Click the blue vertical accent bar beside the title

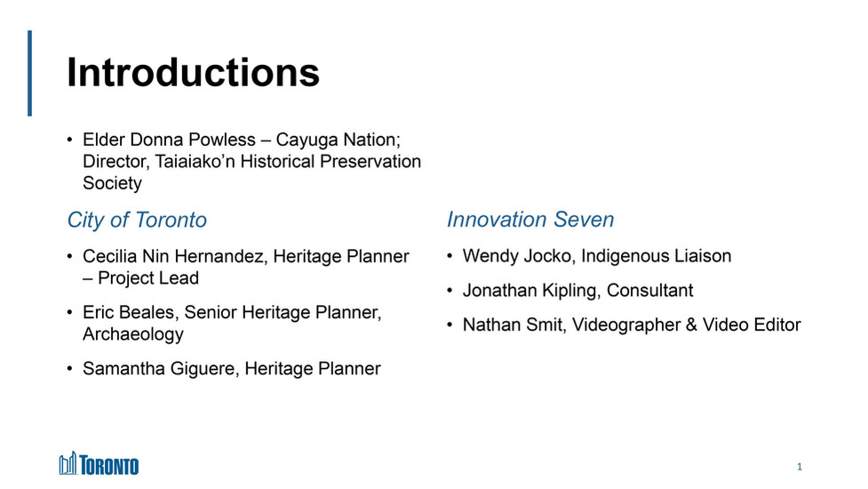pyautogui.click(x=30, y=73)
